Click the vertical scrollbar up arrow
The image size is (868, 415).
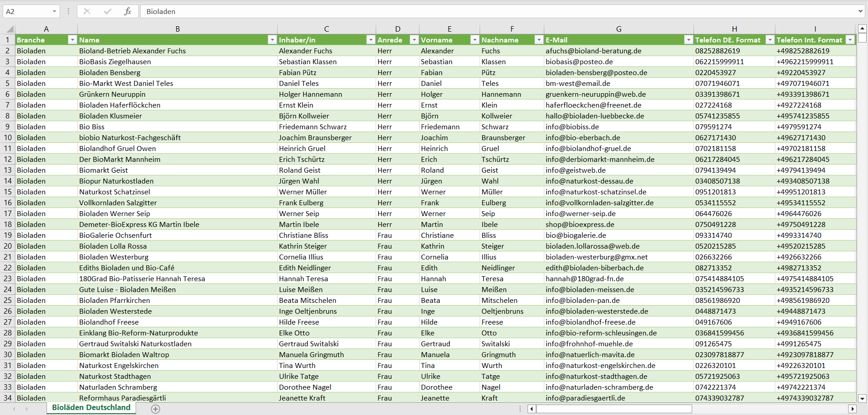point(862,28)
